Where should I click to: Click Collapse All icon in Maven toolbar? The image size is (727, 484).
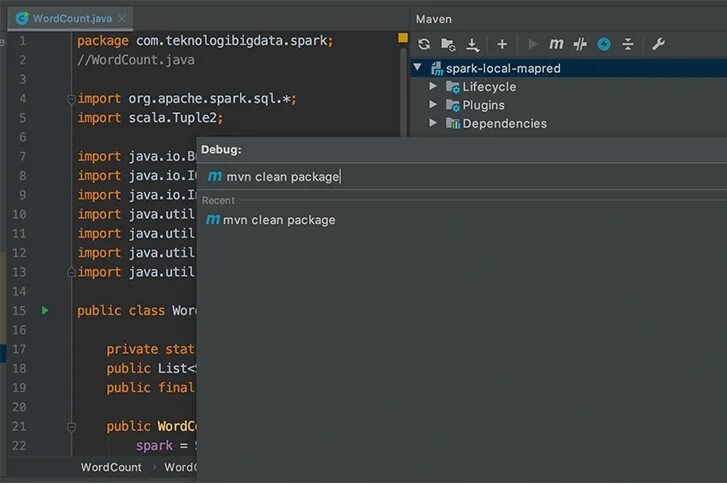[x=628, y=44]
